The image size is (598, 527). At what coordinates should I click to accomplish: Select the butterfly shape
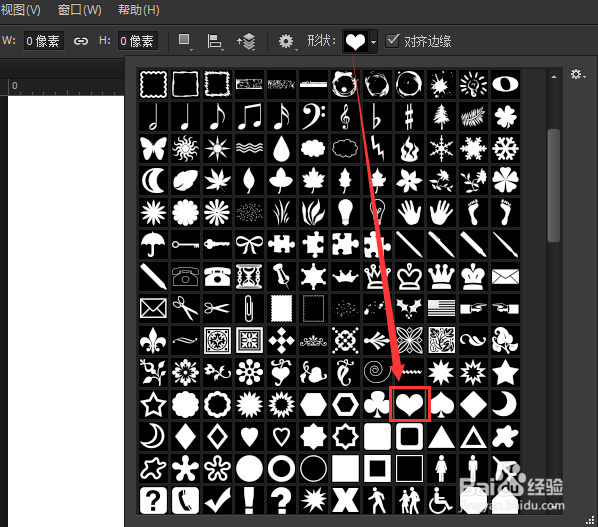pos(153,148)
